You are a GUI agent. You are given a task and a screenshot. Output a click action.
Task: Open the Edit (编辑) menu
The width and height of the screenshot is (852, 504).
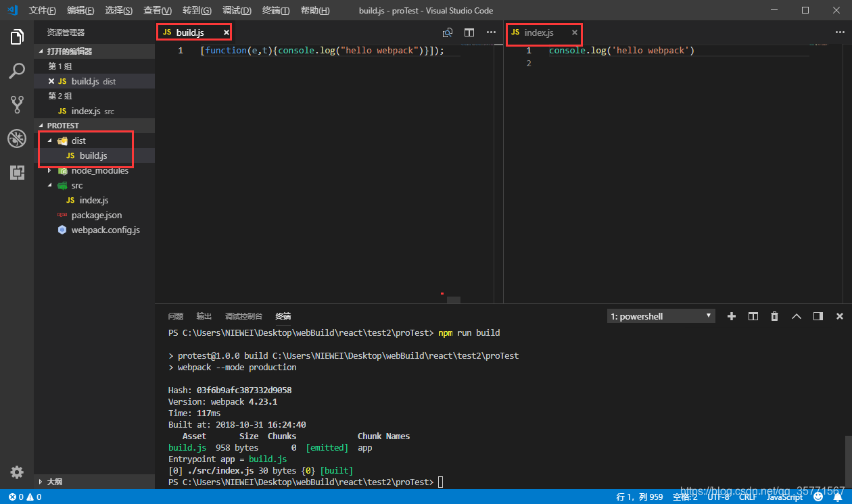81,10
